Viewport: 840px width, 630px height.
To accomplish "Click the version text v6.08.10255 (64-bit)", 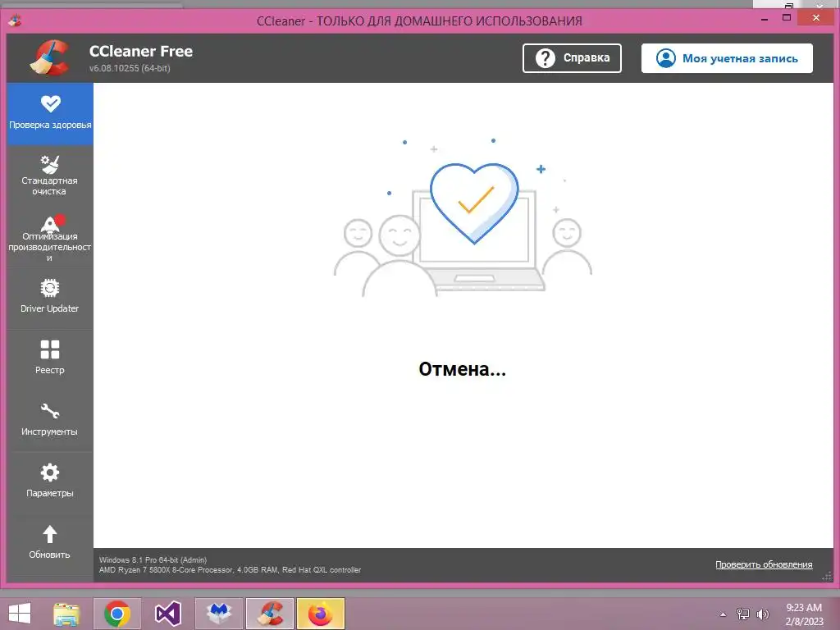I will coord(130,68).
